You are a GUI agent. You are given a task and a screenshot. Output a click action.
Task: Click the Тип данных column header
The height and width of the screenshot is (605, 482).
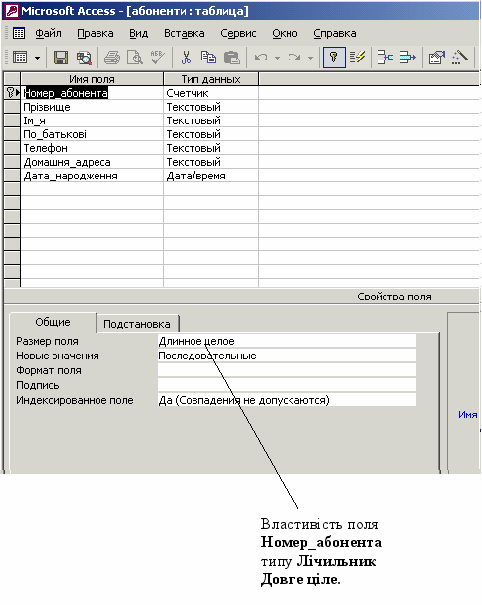click(211, 79)
